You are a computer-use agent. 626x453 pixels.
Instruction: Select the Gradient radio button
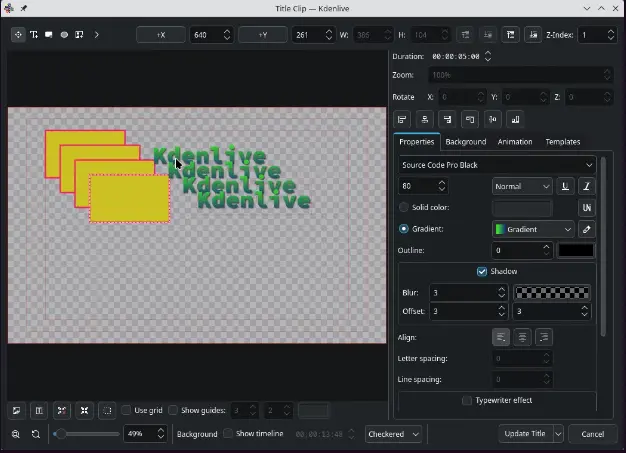[x=404, y=229]
